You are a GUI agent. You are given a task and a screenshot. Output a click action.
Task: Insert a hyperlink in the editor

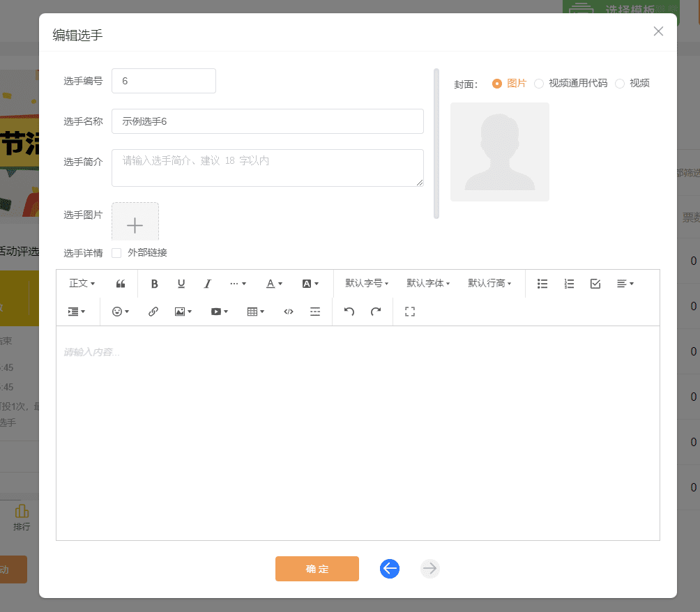(x=153, y=312)
